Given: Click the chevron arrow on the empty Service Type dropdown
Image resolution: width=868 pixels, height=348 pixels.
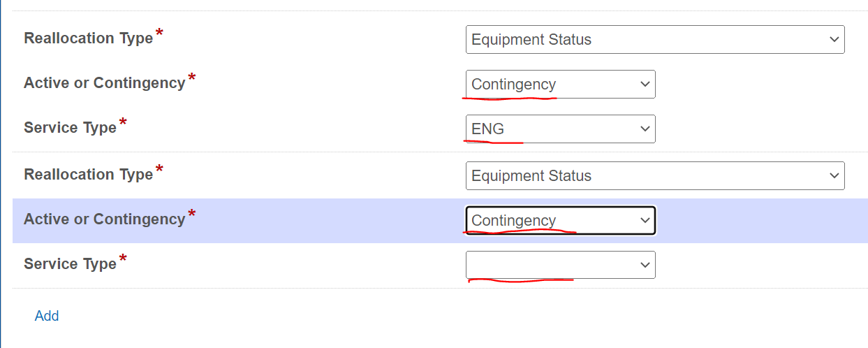Looking at the screenshot, I should (645, 266).
